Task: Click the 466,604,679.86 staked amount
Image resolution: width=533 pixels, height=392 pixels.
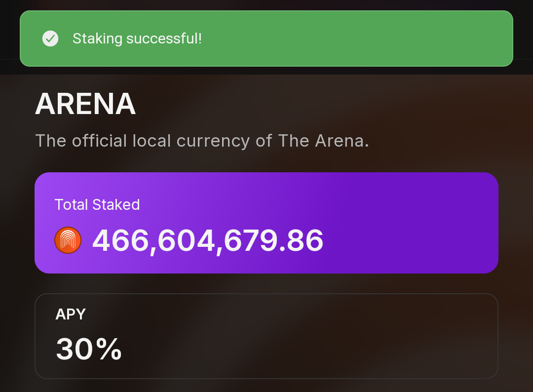Action: pyautogui.click(x=208, y=241)
